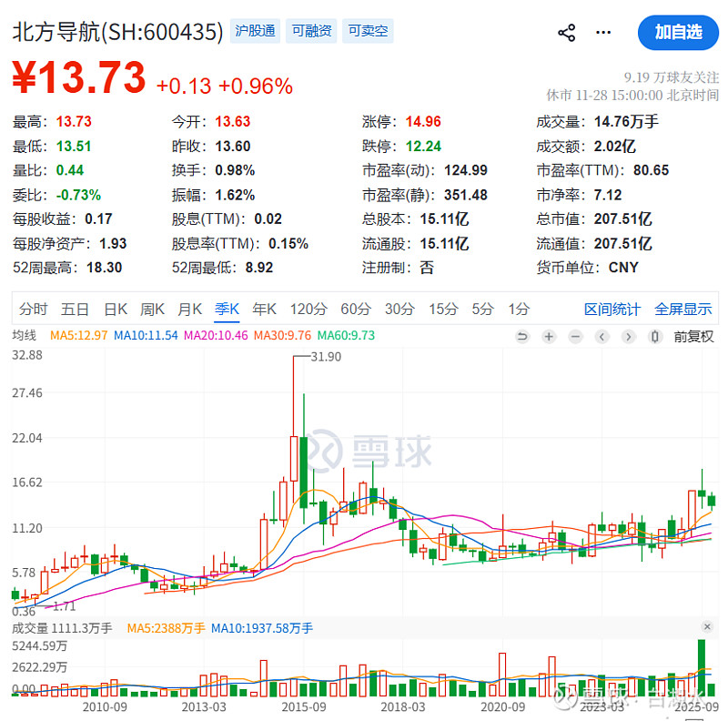This screenshot has width=728, height=721.
Task: Switch to the 年K chart tab
Action: point(264,309)
